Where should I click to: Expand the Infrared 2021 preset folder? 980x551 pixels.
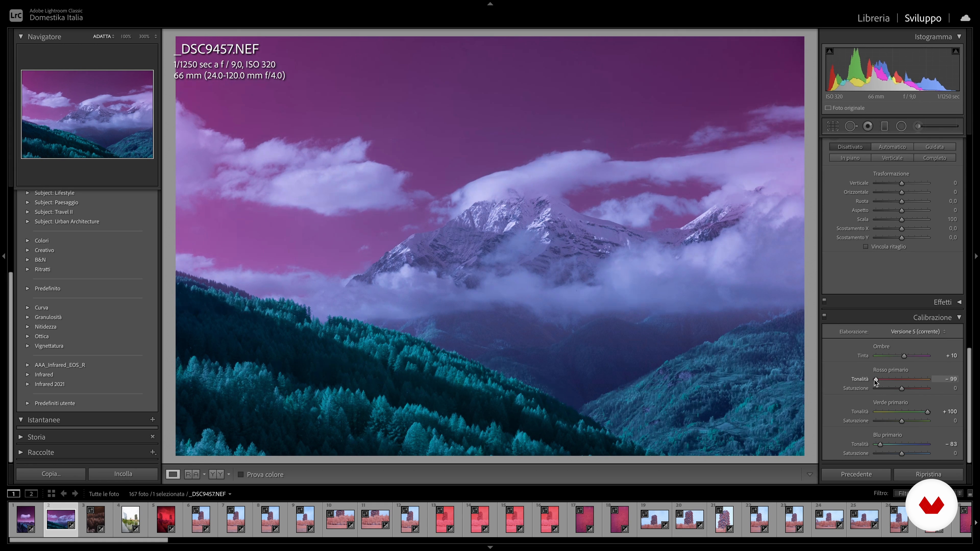[27, 384]
